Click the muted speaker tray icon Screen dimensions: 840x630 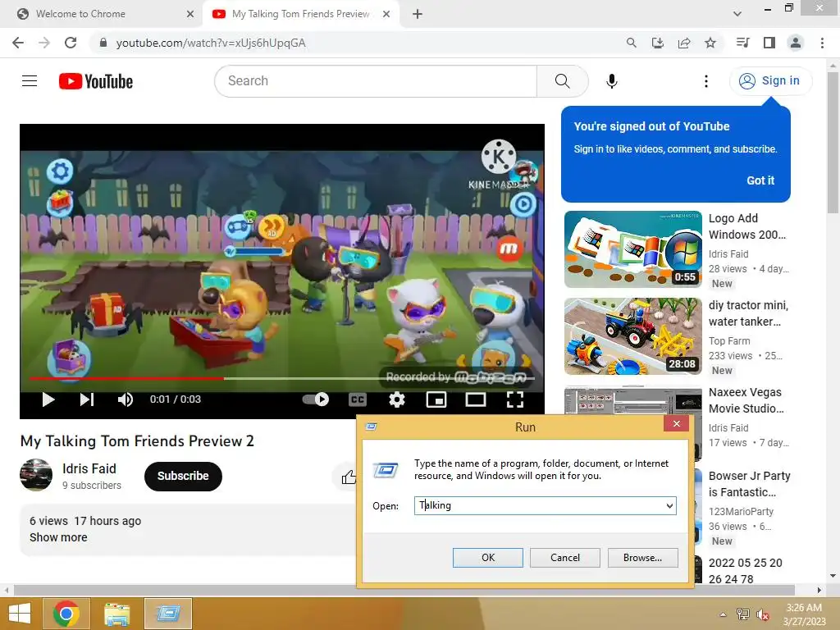(763, 614)
